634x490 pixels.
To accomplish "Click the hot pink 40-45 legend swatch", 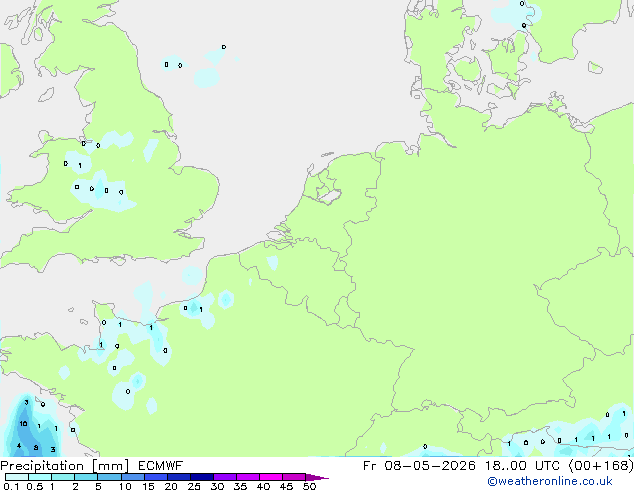I will pos(271,477).
